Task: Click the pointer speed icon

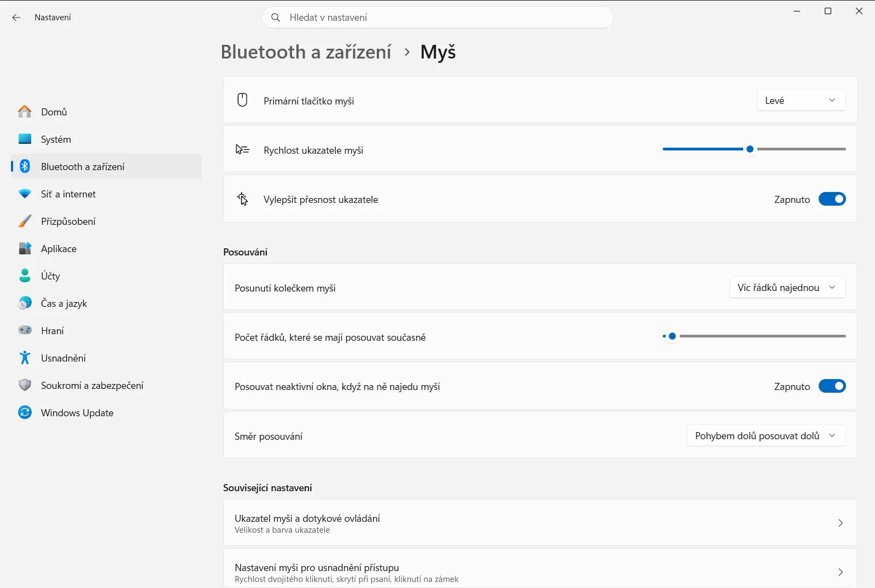Action: (242, 149)
